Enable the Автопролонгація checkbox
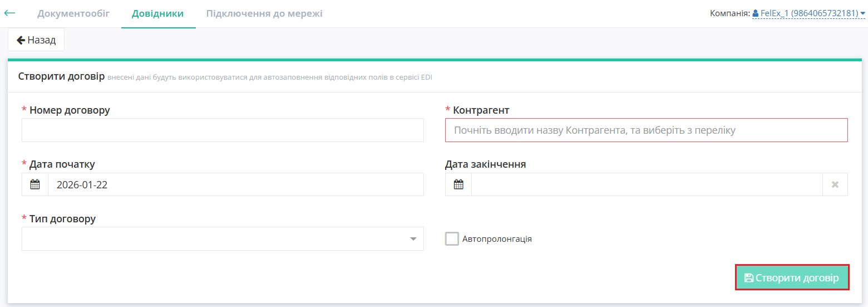 tap(452, 239)
